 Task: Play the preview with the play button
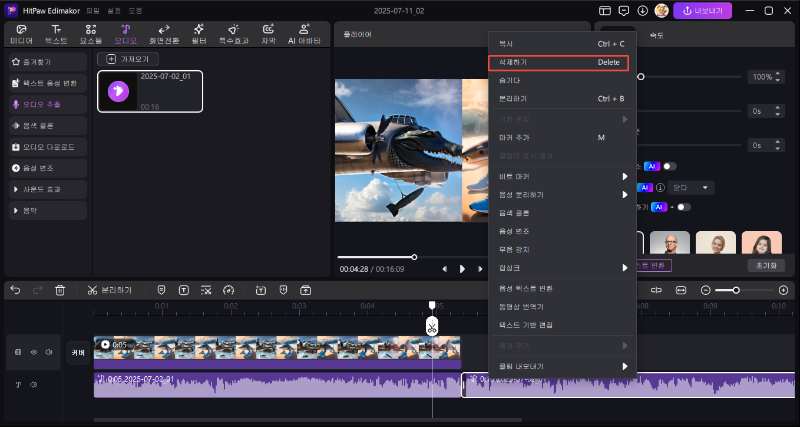462,269
